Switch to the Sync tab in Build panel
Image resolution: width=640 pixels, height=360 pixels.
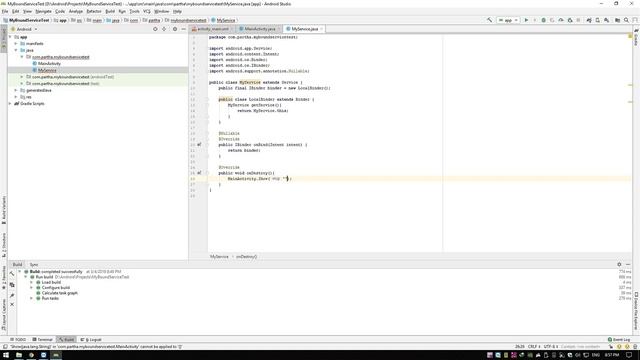coord(34,264)
